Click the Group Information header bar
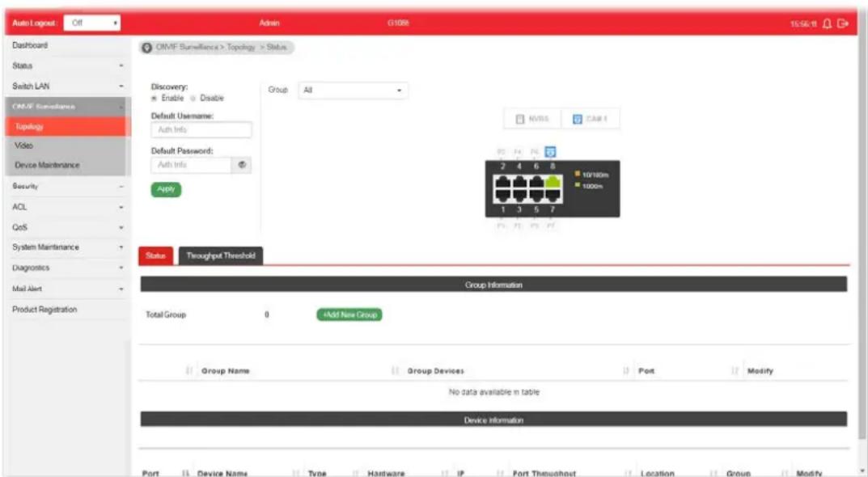The width and height of the screenshot is (868, 477). (493, 285)
